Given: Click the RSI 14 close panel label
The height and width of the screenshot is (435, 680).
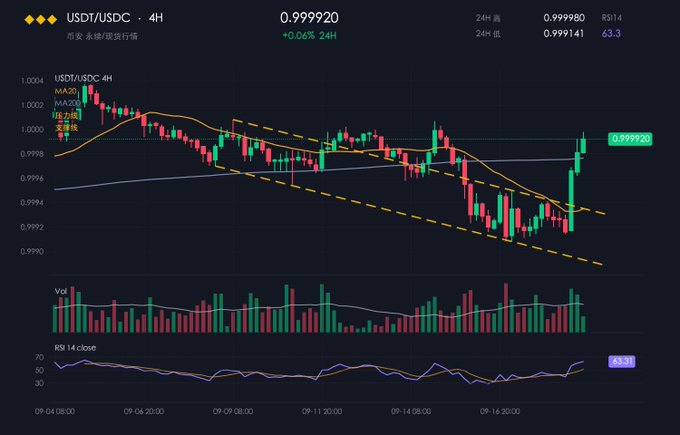Looking at the screenshot, I should (75, 347).
